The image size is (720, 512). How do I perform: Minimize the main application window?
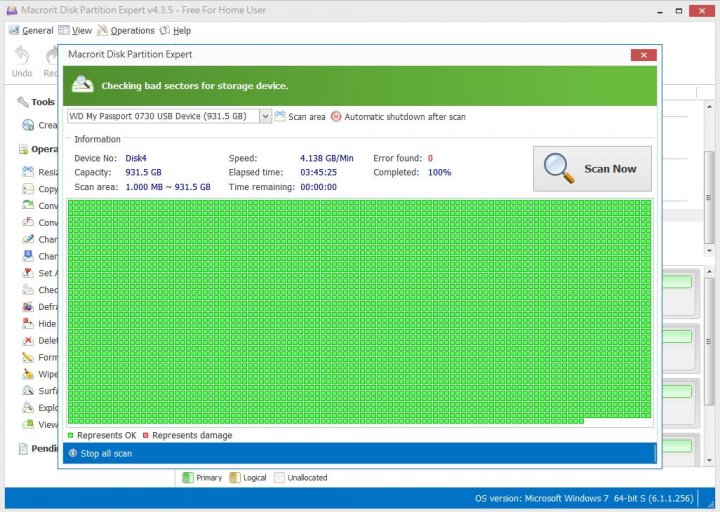(660, 11)
